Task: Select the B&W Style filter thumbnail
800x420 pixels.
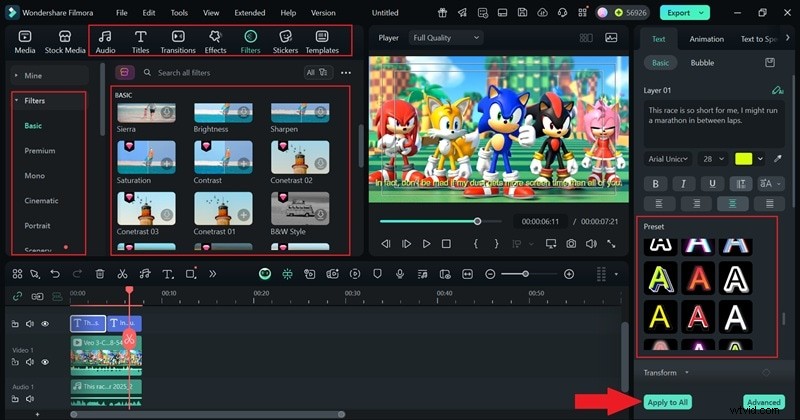Action: click(300, 209)
